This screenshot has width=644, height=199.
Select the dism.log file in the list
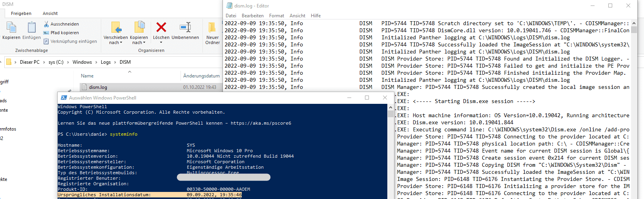(151, 87)
